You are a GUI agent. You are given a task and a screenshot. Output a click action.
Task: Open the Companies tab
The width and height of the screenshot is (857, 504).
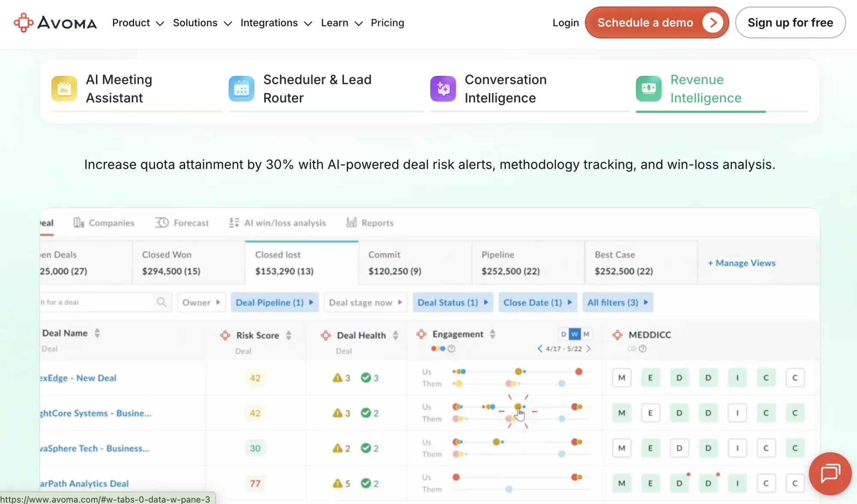[x=104, y=223]
